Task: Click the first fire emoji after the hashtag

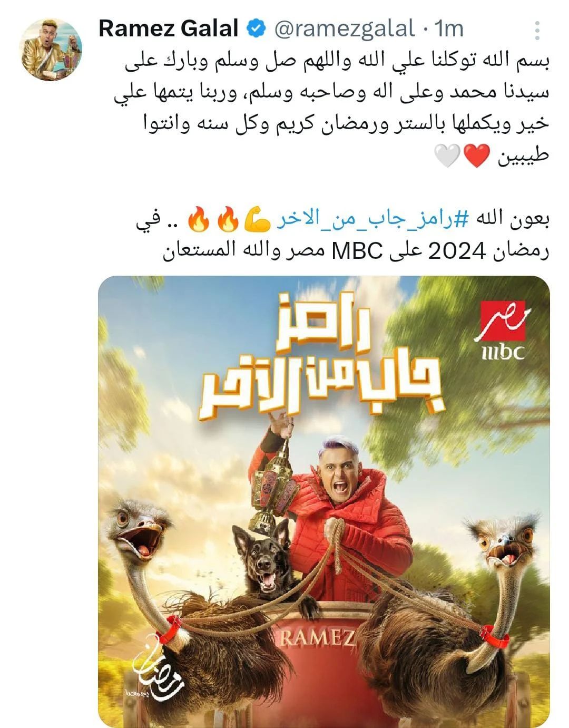Action: 228,222
